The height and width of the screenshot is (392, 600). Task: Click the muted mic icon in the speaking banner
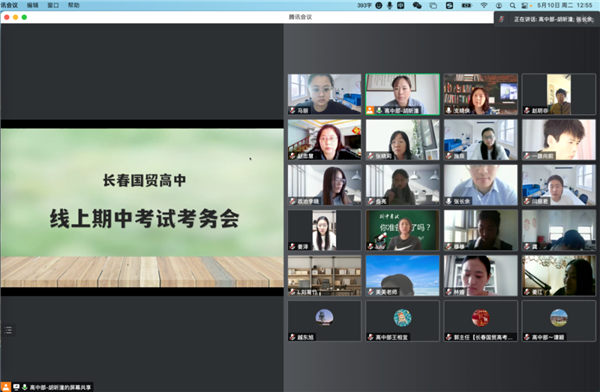pos(502,19)
